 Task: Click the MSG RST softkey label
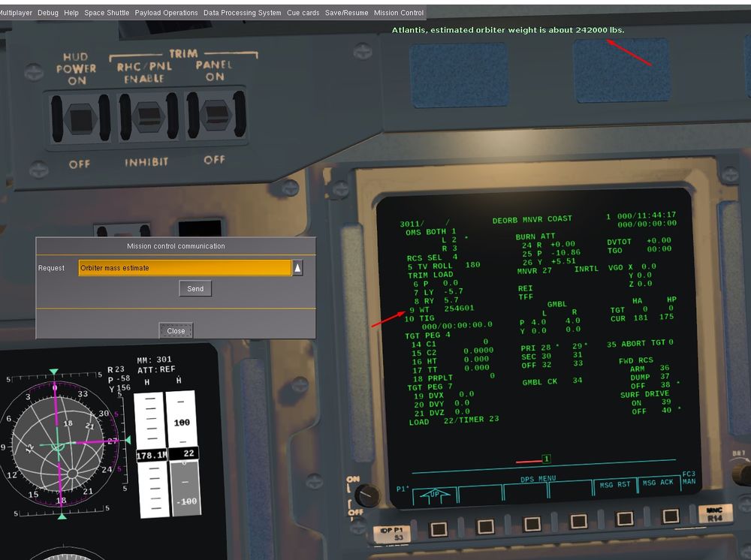pos(615,485)
